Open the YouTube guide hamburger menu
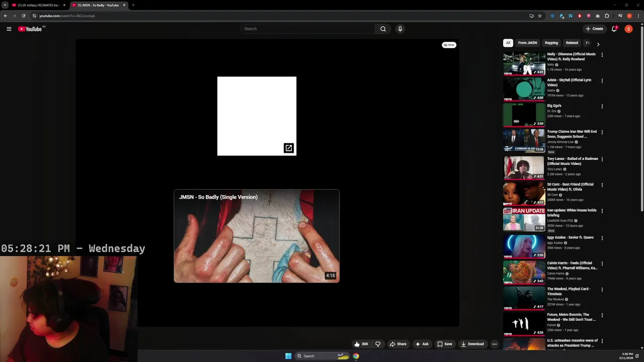Image resolution: width=644 pixels, height=362 pixels. tap(9, 29)
